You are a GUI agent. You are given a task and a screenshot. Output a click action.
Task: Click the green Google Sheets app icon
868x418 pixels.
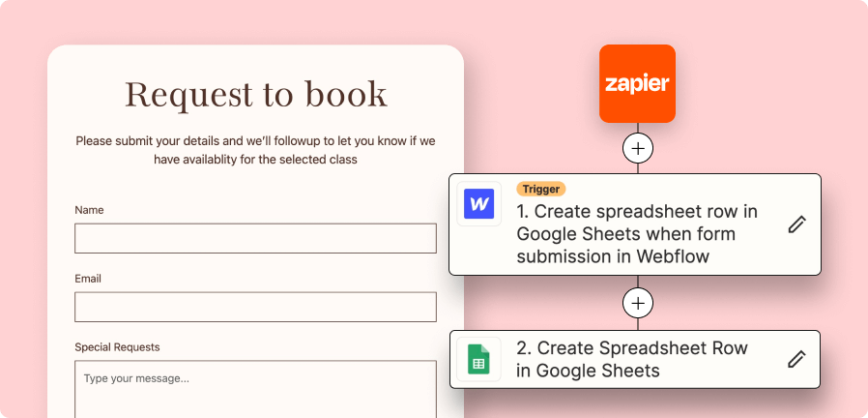pos(478,360)
